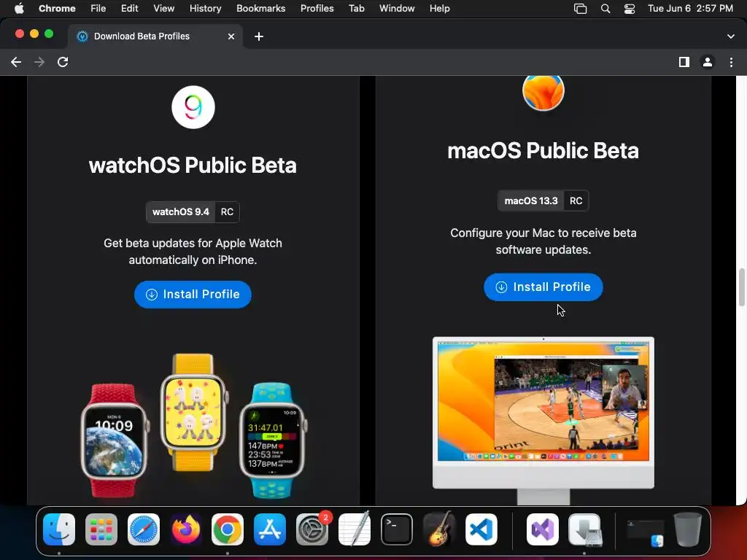Close the Download Beta Profiles tab
Image resolution: width=747 pixels, height=560 pixels.
pos(231,36)
